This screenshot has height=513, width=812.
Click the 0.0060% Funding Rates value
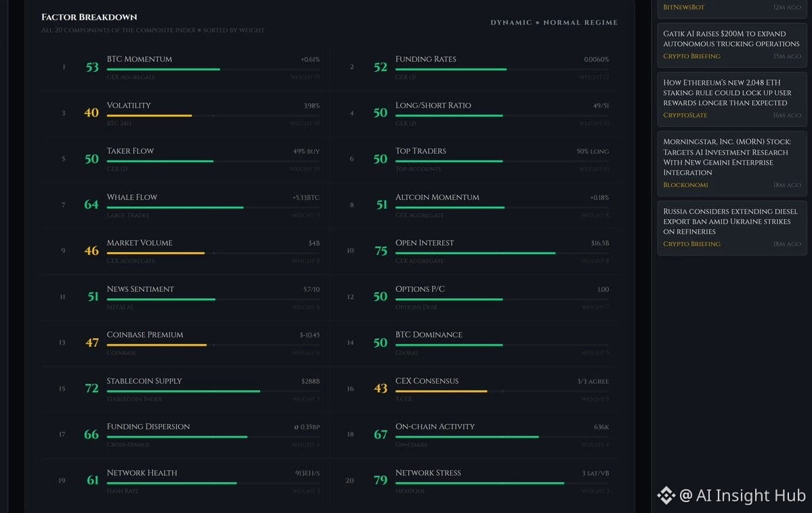597,60
